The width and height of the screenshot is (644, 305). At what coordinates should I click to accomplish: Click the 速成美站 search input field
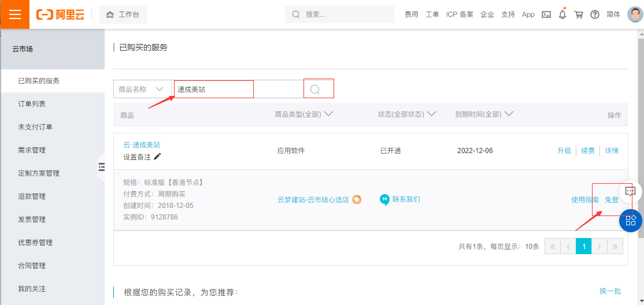coord(238,89)
